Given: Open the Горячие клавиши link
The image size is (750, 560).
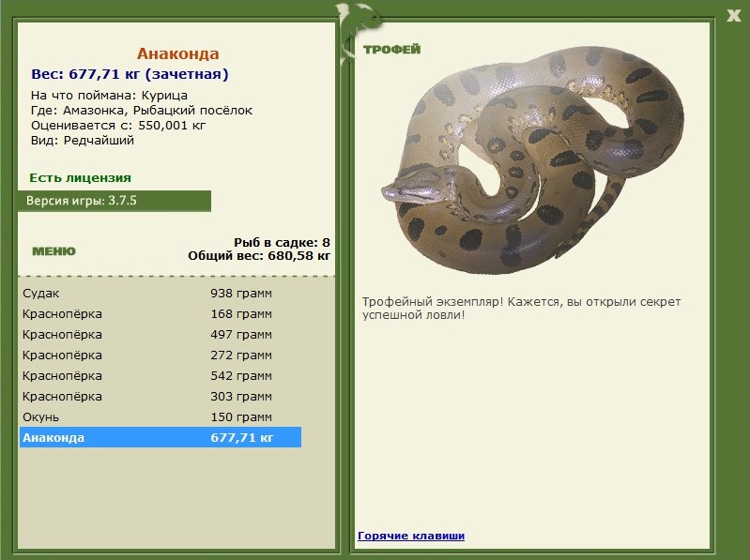Looking at the screenshot, I should (x=411, y=536).
